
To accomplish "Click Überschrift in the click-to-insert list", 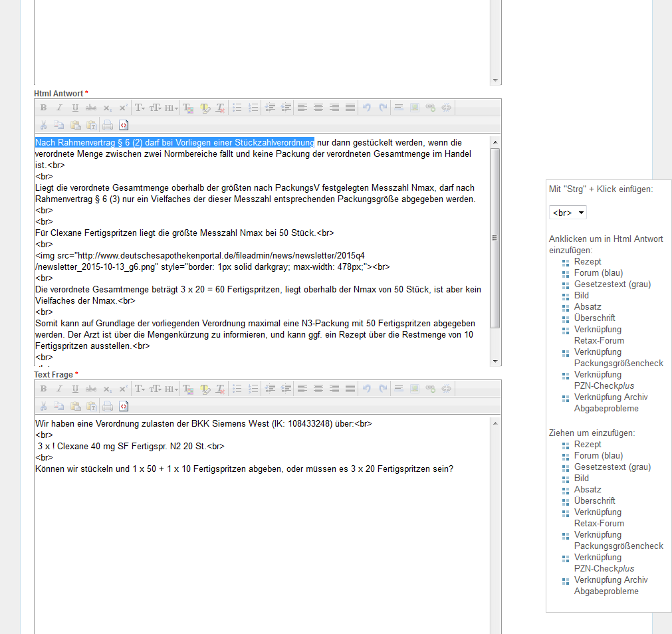I will pyautogui.click(x=594, y=318).
